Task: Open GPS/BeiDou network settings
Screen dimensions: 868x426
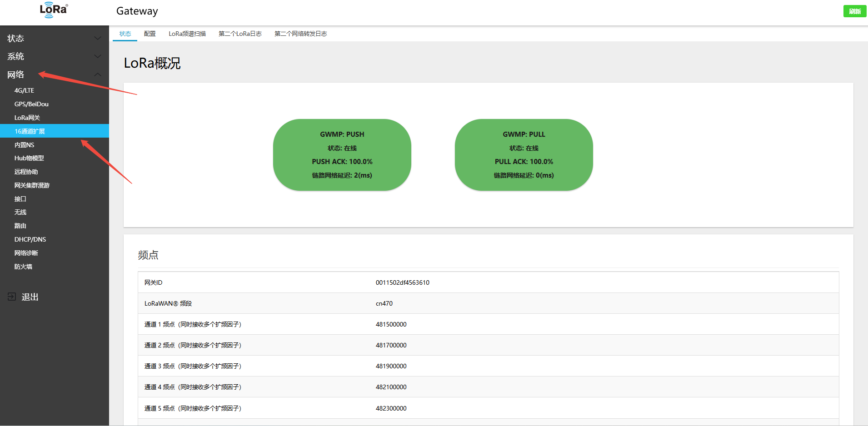Action: tap(31, 104)
